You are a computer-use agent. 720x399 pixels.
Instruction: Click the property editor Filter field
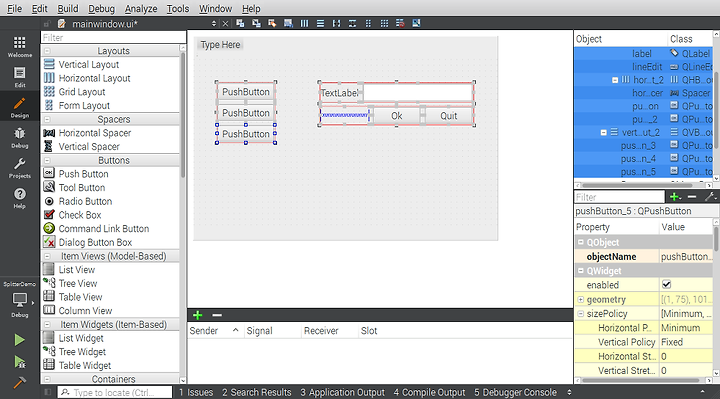coord(619,197)
